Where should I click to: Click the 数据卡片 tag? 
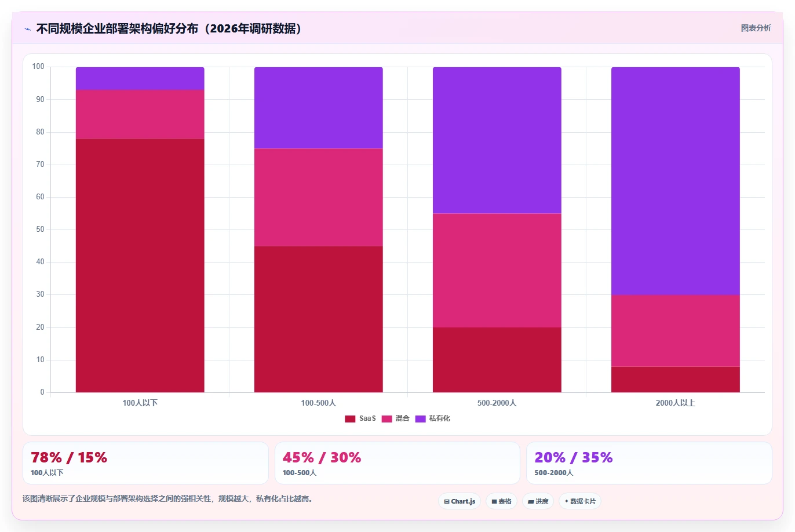[580, 501]
